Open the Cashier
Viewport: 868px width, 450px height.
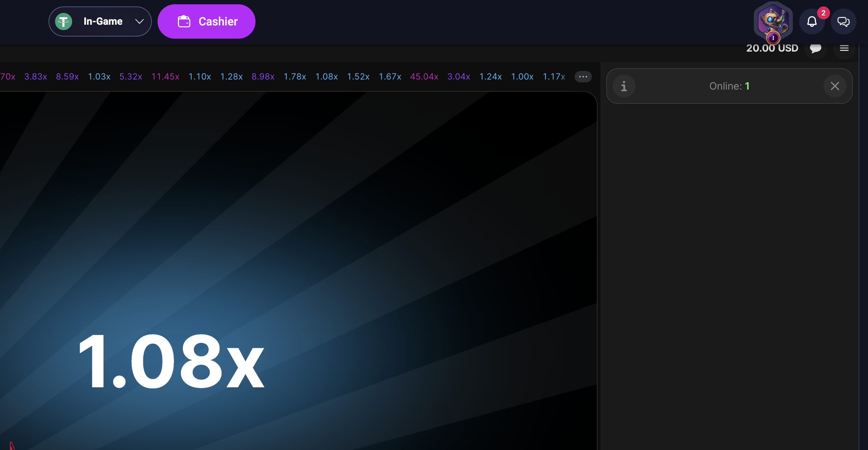click(207, 21)
